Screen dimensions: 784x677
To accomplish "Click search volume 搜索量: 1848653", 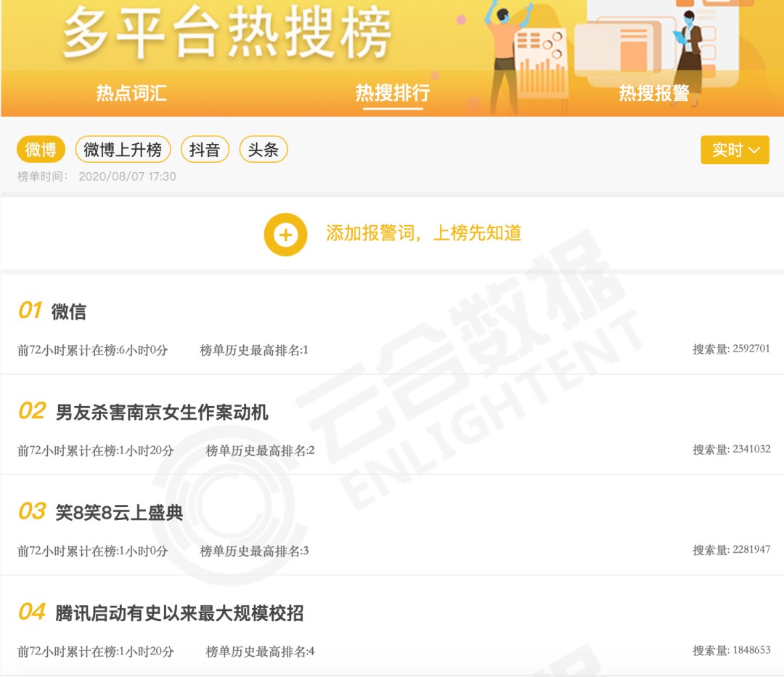I will (731, 650).
